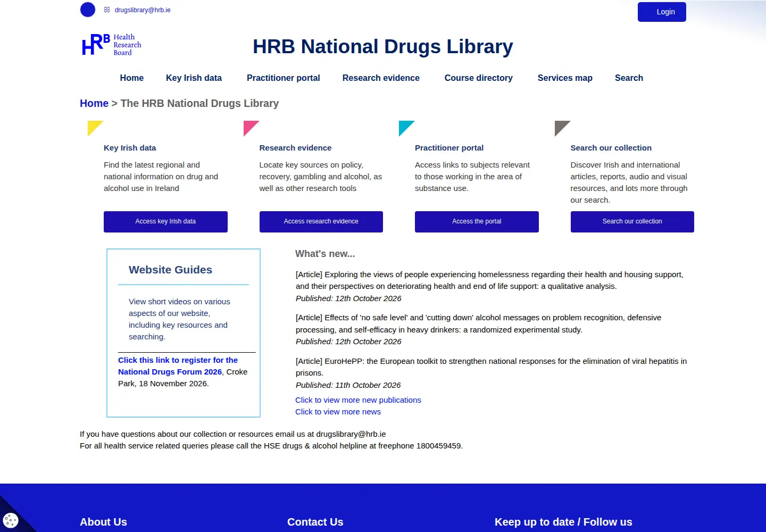The image size is (766, 532).
Task: Click the About Us footer heading
Action: 103,522
